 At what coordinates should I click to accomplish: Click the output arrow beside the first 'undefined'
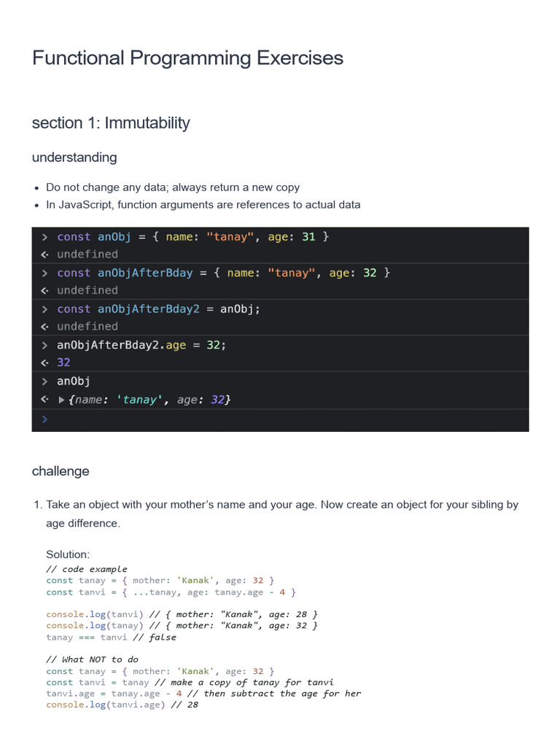click(x=44, y=254)
